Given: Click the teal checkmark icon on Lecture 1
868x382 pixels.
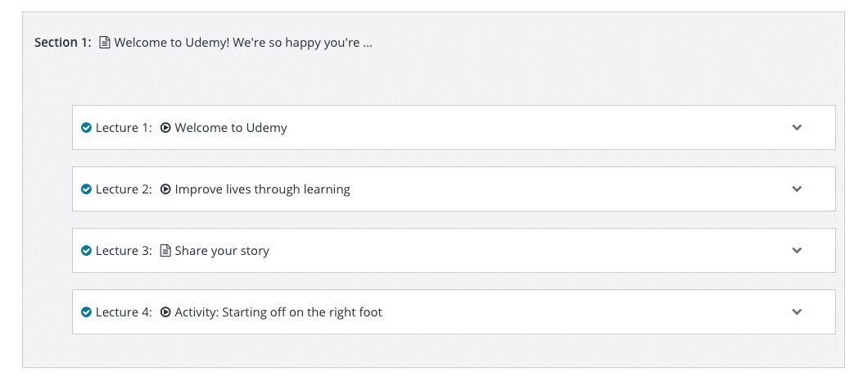Looking at the screenshot, I should [x=86, y=128].
